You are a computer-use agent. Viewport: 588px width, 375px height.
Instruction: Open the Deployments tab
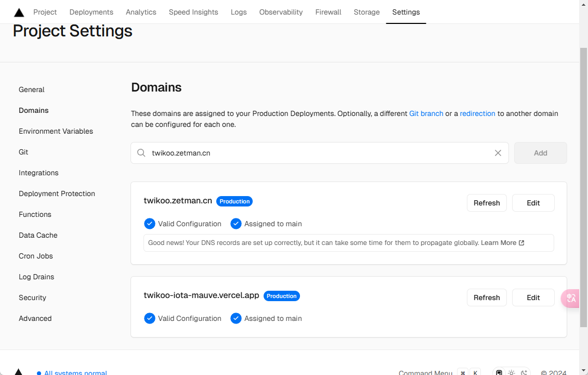point(91,12)
